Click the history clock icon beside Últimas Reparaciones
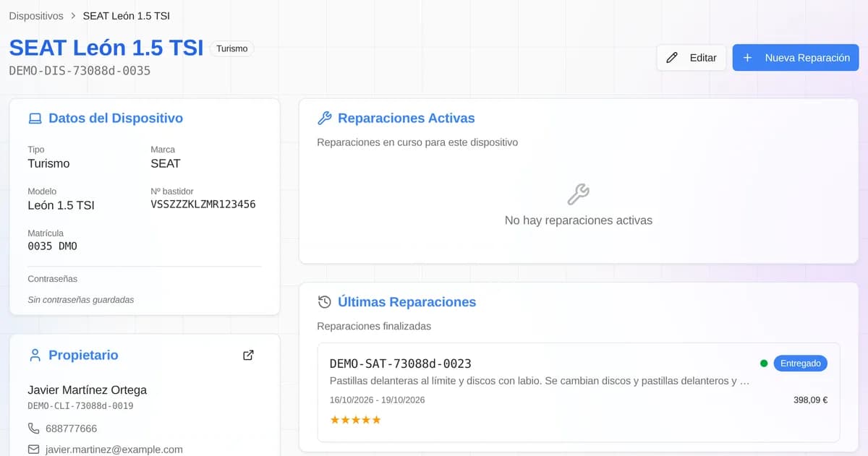 click(x=325, y=302)
